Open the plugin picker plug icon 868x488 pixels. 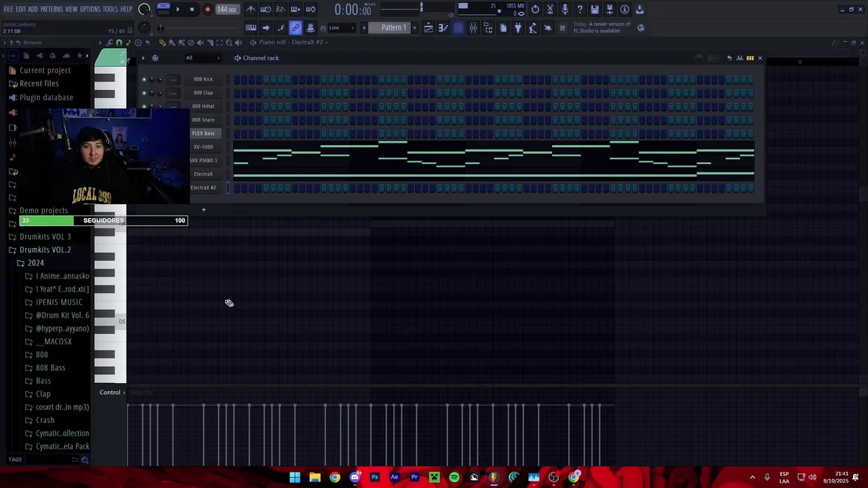[x=518, y=28]
